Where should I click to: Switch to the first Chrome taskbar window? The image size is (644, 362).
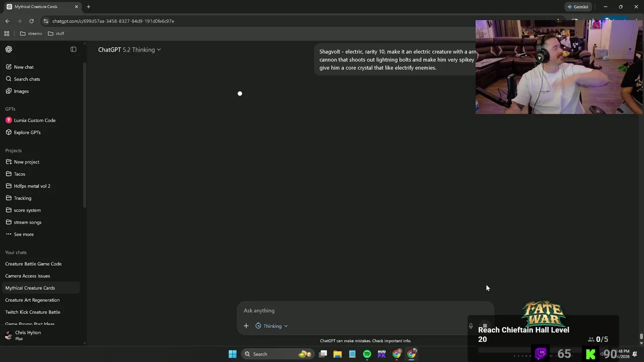point(397,354)
